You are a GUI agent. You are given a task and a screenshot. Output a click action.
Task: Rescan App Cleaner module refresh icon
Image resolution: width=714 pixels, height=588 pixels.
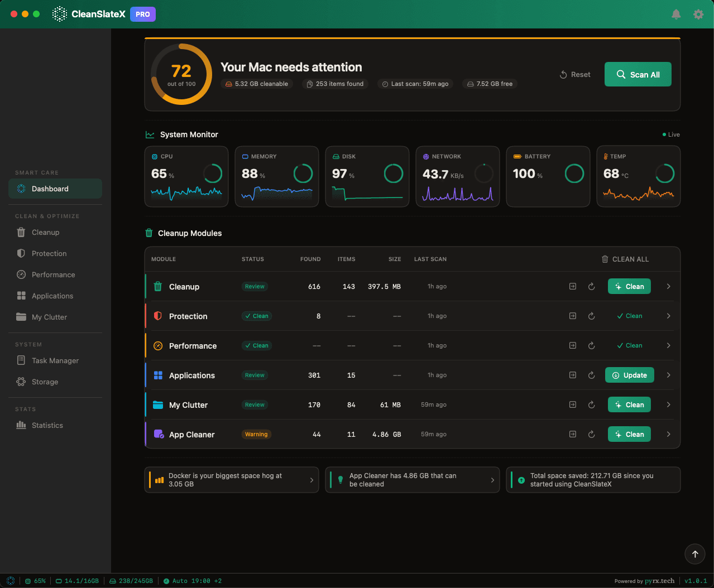click(x=591, y=434)
